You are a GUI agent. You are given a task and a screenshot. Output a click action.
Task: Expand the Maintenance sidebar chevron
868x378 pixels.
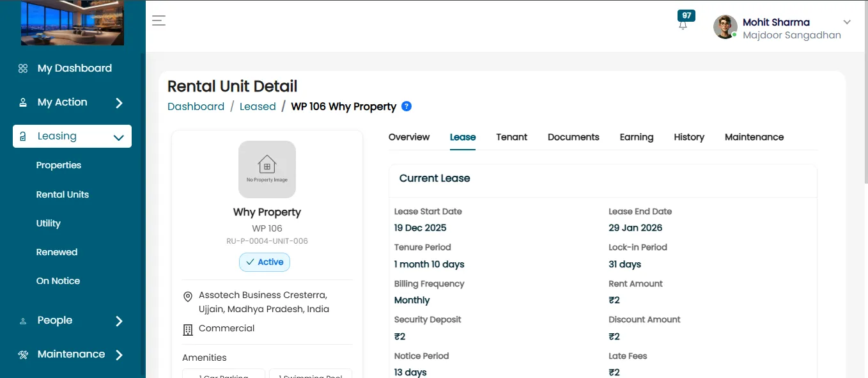[119, 355]
